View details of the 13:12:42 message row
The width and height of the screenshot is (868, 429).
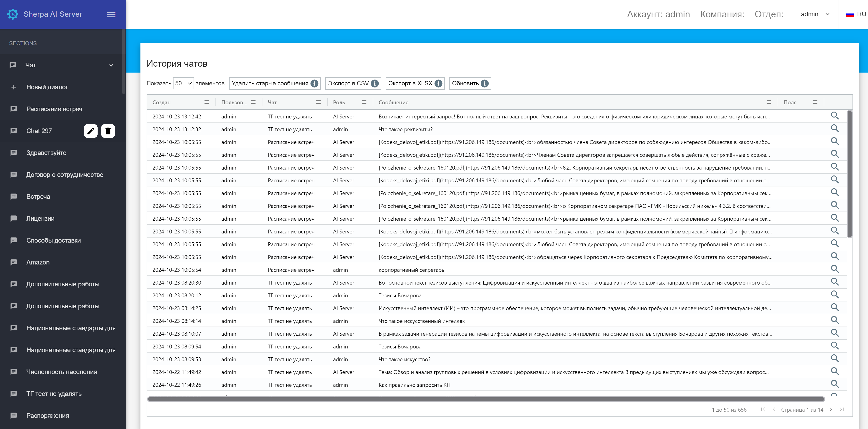coord(834,116)
